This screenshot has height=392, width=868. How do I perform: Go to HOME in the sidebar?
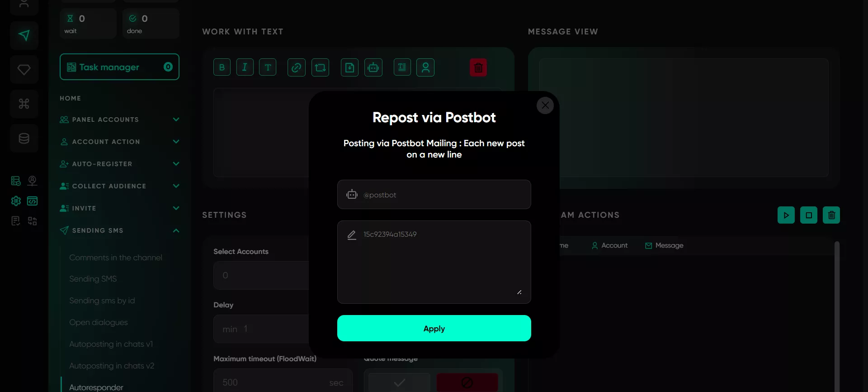pos(71,98)
